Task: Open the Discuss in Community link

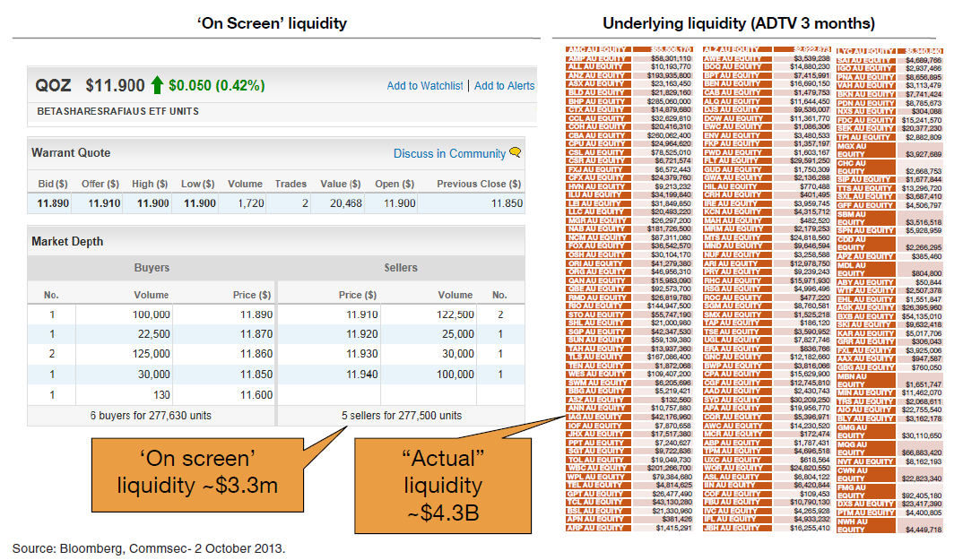Action: pos(449,154)
